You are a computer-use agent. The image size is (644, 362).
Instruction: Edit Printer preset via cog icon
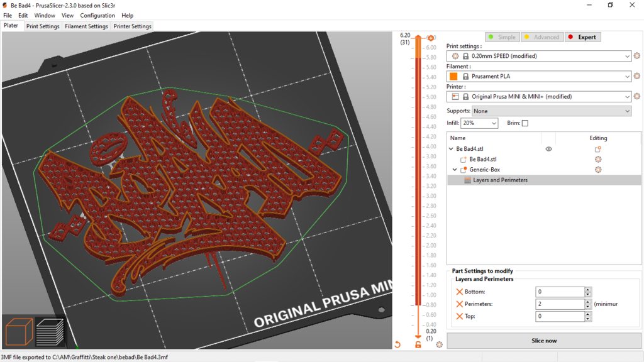636,97
